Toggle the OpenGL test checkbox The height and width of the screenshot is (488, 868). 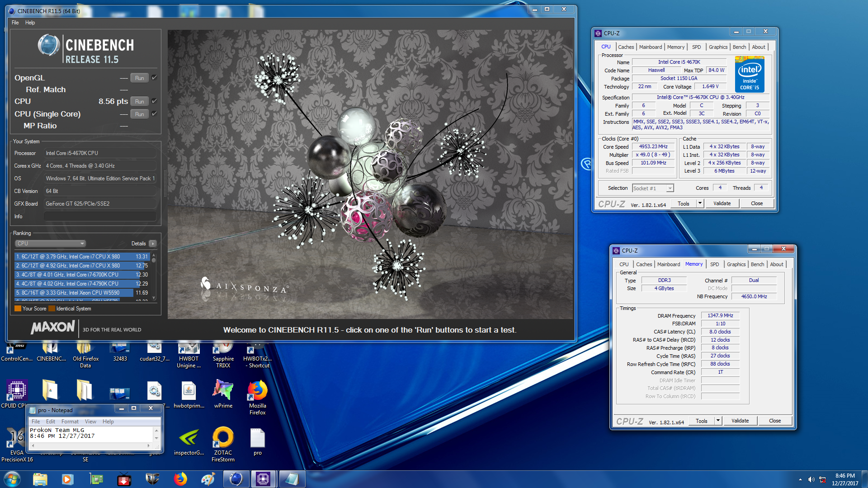[x=154, y=78]
